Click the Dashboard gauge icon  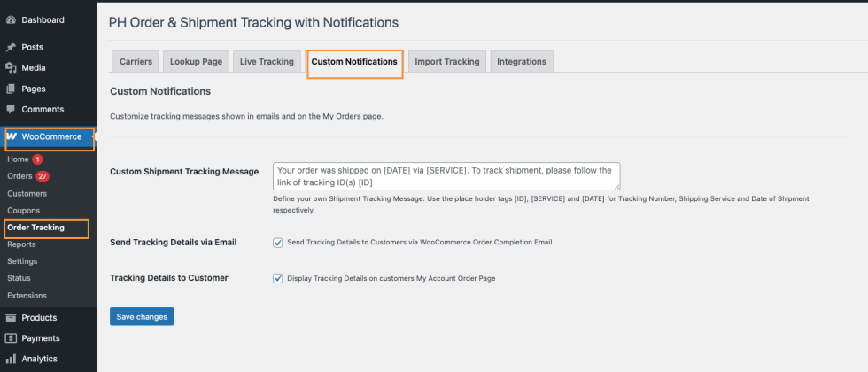tap(11, 19)
